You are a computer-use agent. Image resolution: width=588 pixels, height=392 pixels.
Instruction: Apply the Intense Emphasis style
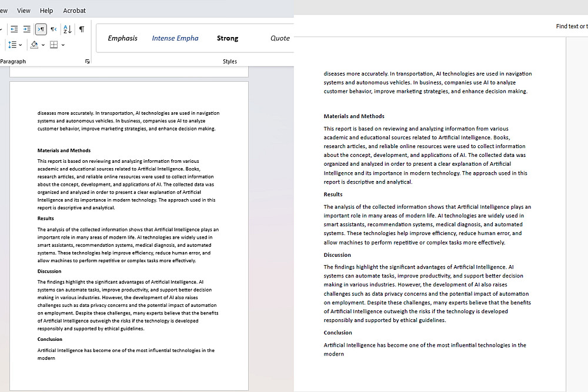coord(175,38)
